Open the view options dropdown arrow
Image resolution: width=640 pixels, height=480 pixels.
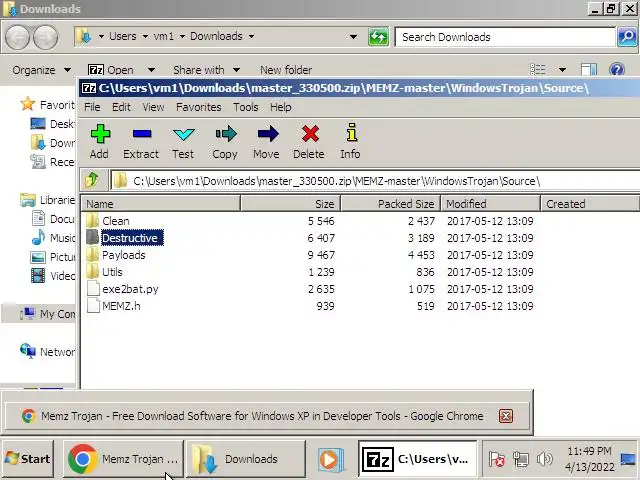coord(562,70)
